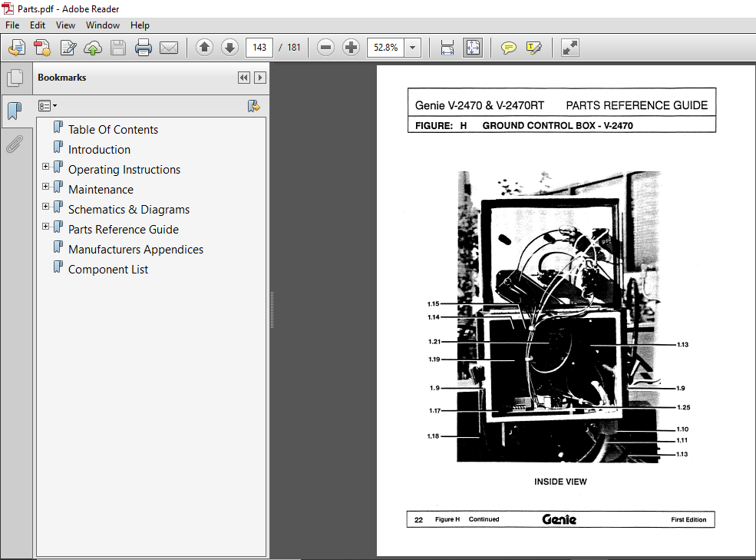Viewport: 756px width, 560px height.
Task: Click the fit width scrolling icon
Action: pyautogui.click(x=447, y=48)
